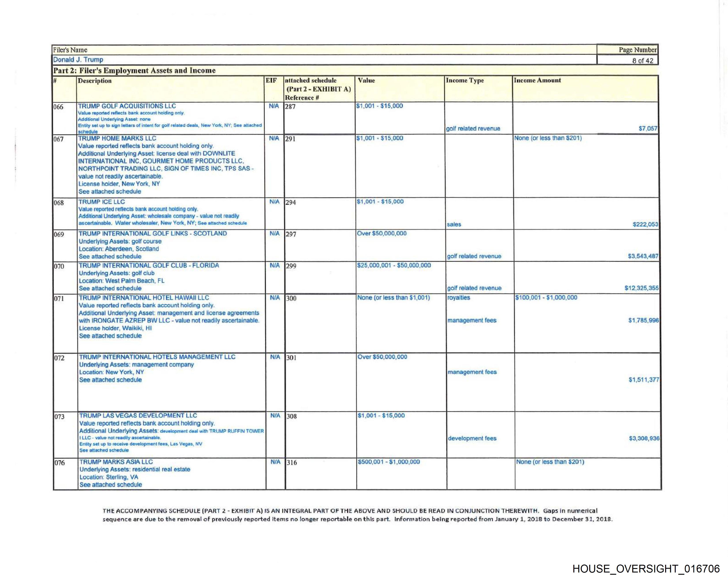728x578 pixels.
Task: Click the Income Amount column header
Action: (x=537, y=80)
